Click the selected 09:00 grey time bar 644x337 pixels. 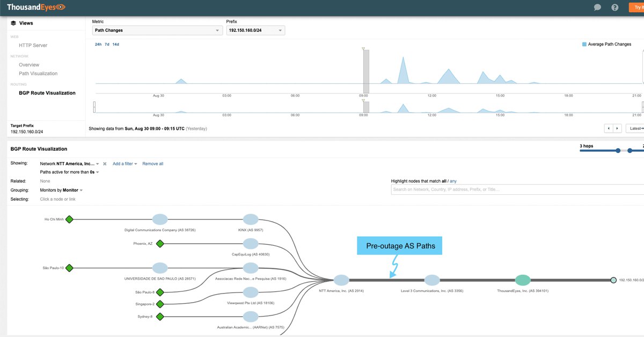coord(366,71)
